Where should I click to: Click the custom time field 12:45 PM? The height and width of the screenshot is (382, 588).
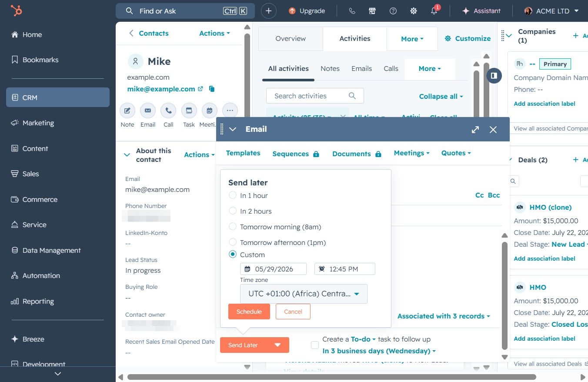coord(345,269)
